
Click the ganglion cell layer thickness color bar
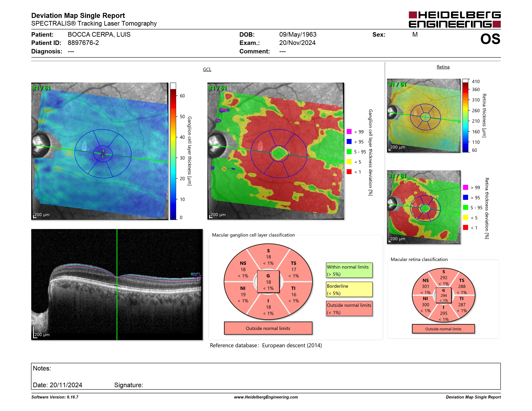click(x=173, y=151)
